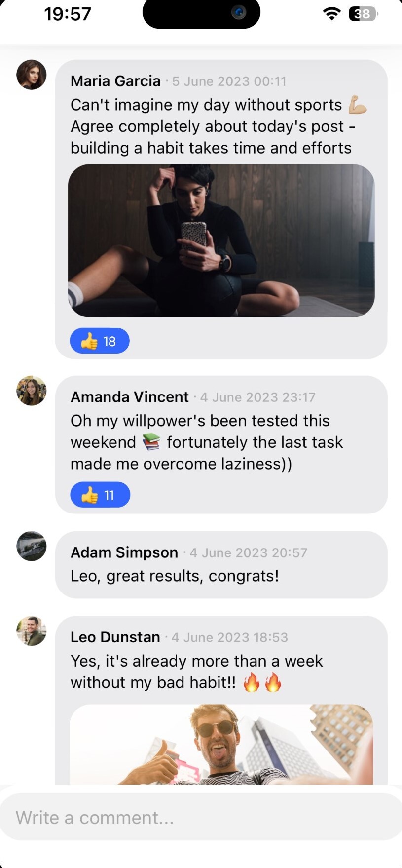Image resolution: width=402 pixels, height=868 pixels.
Task: Tap the battery level indicator
Action: [x=364, y=14]
